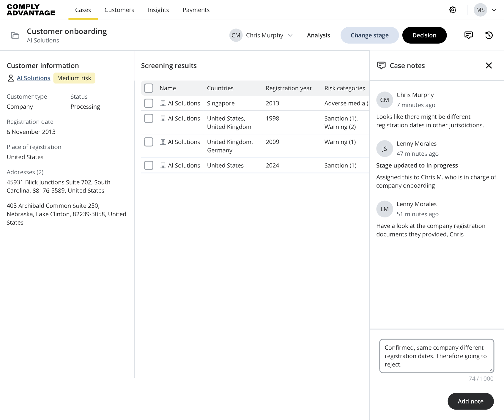Image resolution: width=504 pixels, height=420 pixels.
Task: Check the Singapore AI Solutions row
Action: [149, 103]
